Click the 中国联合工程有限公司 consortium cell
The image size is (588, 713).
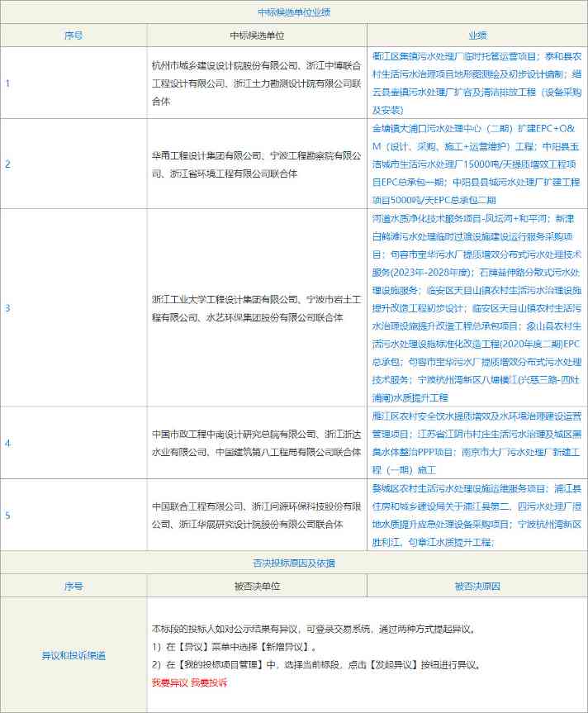click(256, 515)
